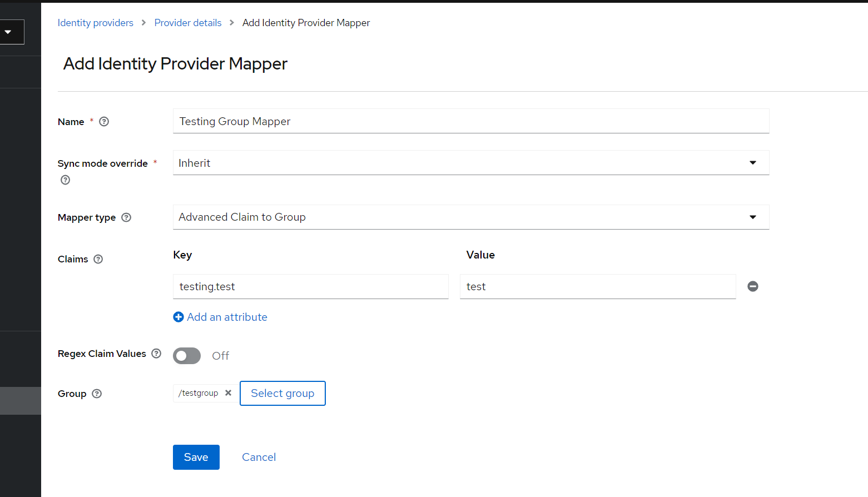Click the Add an attribute link
Viewport: 868px width, 497px height.
(x=227, y=316)
